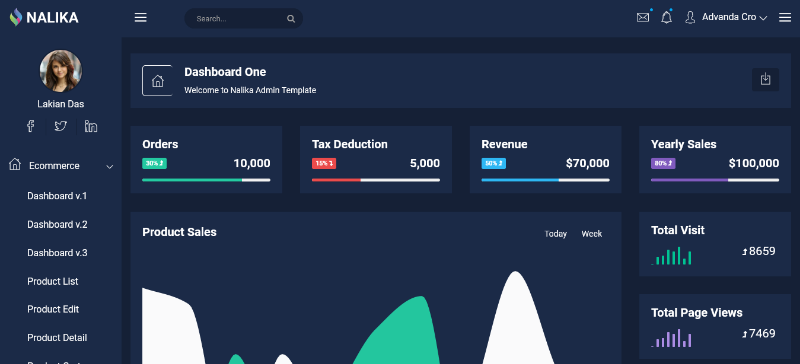Click the Facebook icon under Lakian Das
This screenshot has width=800, height=364.
pyautogui.click(x=31, y=126)
